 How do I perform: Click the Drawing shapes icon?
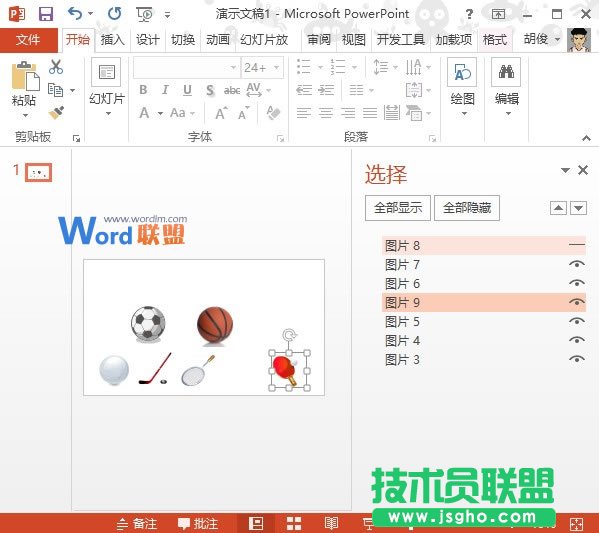point(462,72)
